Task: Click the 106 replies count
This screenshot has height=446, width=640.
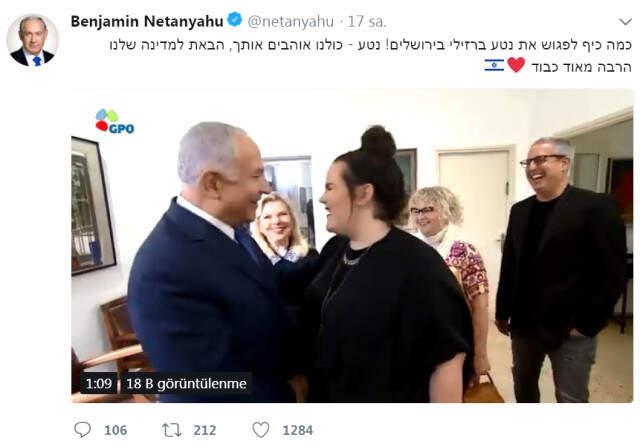Action: coord(116,430)
